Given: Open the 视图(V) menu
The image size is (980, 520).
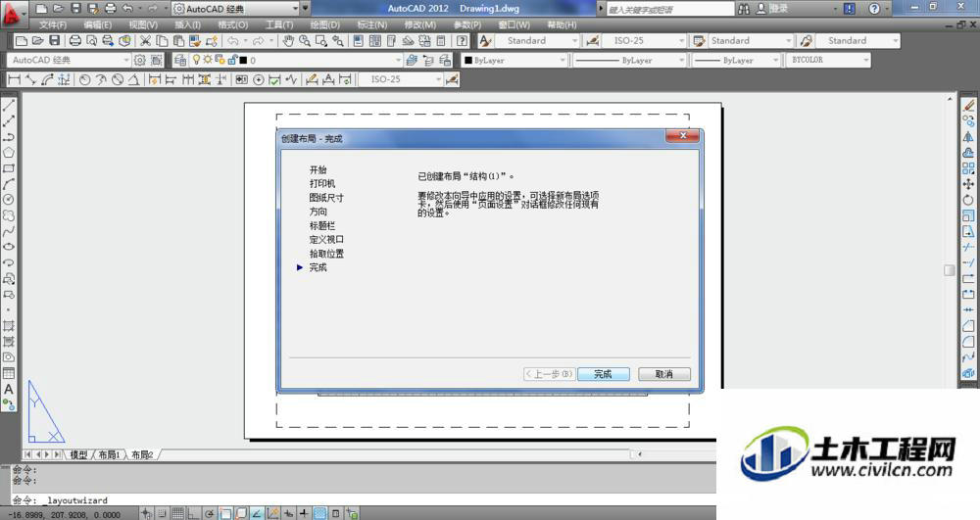Looking at the screenshot, I should point(143,24).
